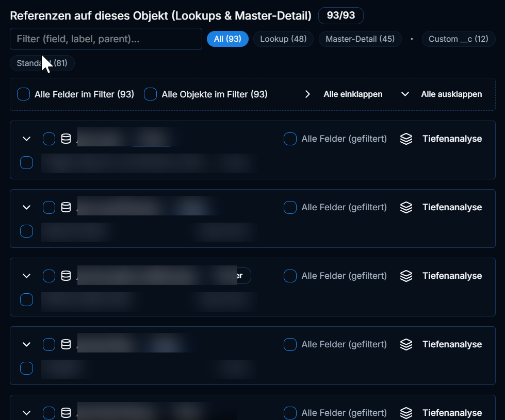
Task: Click the database icon in the third card
Action: coord(66,276)
